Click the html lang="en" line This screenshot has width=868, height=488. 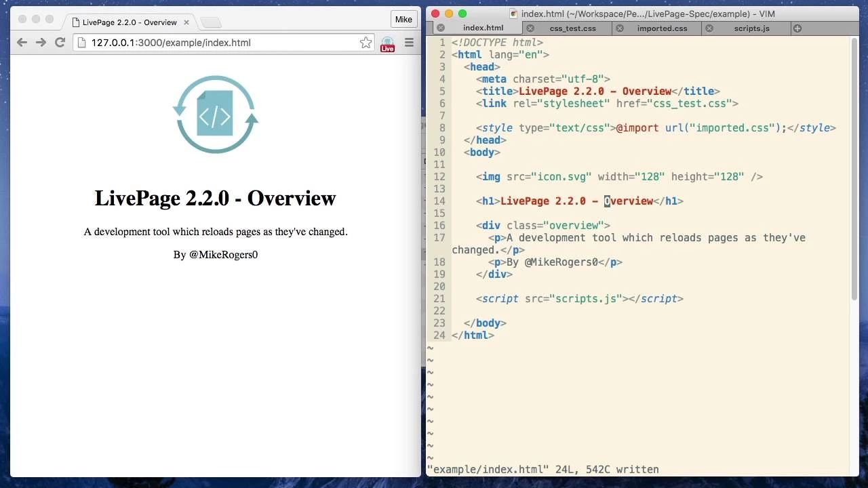pos(500,55)
